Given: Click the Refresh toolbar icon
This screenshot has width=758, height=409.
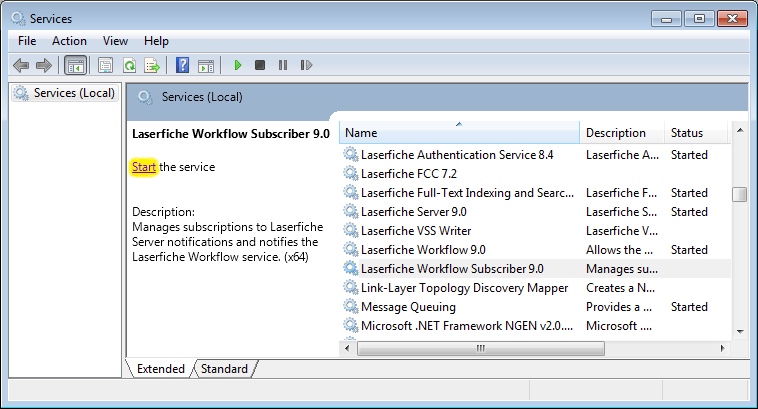Looking at the screenshot, I should pos(129,65).
